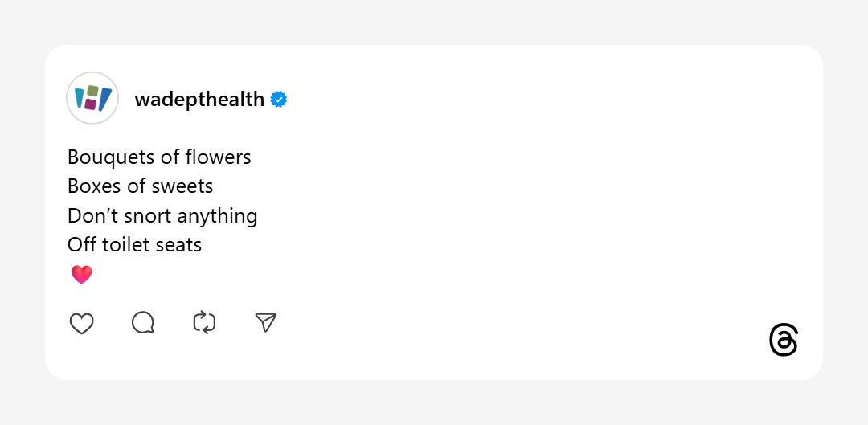
Task: Share the post via paper plane icon
Action: coord(266,323)
